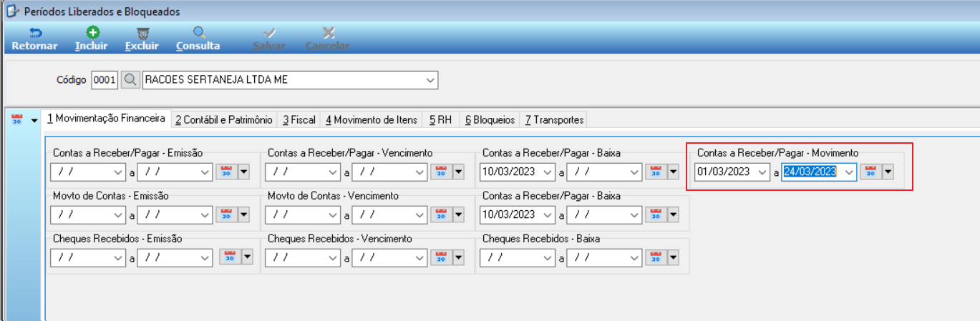Image resolution: width=980 pixels, height=321 pixels.
Task: Open start date picker in Cheques Recebidos - Baixa
Action: click(x=548, y=257)
